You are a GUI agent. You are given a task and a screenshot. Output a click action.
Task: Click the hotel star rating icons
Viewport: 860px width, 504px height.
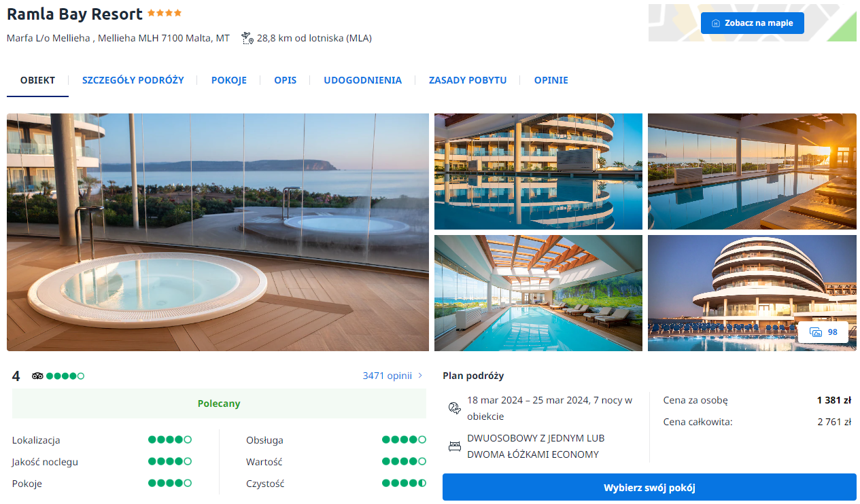tap(165, 13)
